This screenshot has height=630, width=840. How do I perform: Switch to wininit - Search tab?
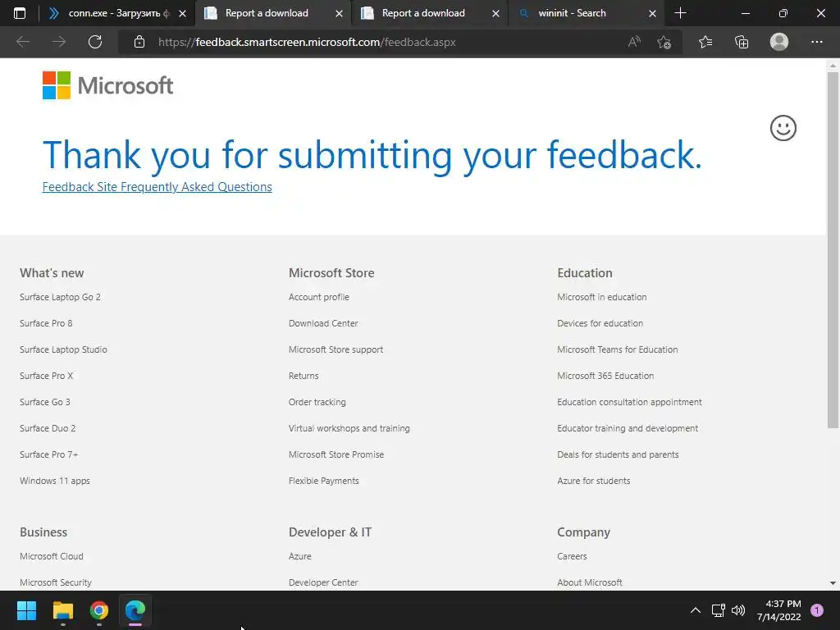click(572, 13)
